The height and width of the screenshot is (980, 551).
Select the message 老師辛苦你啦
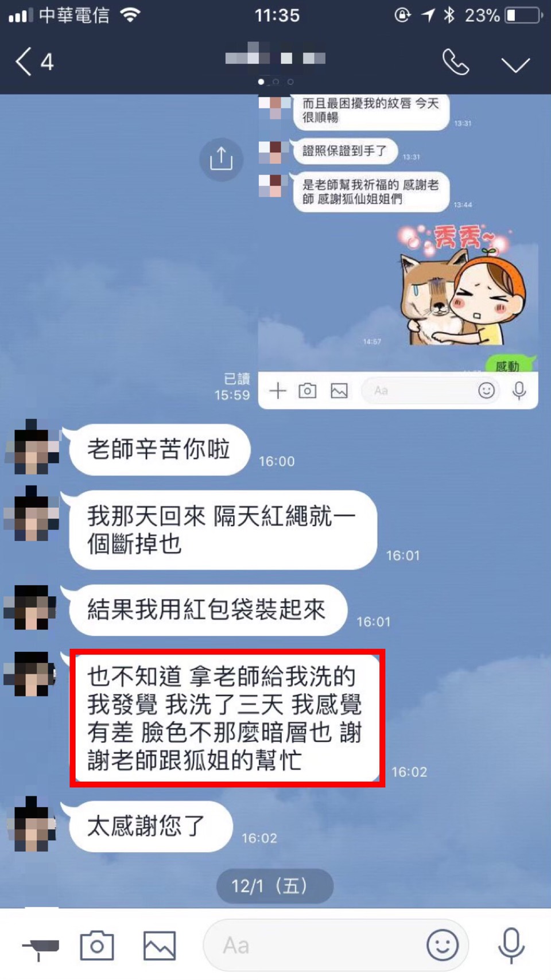pyautogui.click(x=159, y=449)
